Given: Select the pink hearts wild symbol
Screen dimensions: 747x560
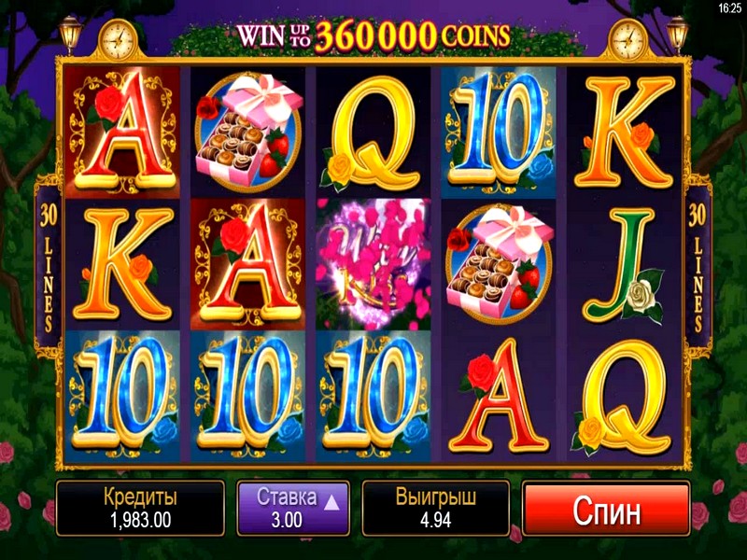Looking at the screenshot, I should coord(373,264).
